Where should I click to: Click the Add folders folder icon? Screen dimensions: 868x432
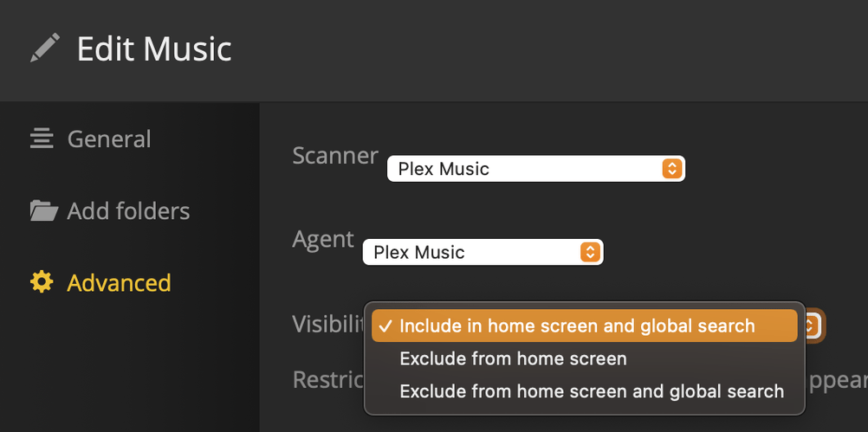[43, 210]
